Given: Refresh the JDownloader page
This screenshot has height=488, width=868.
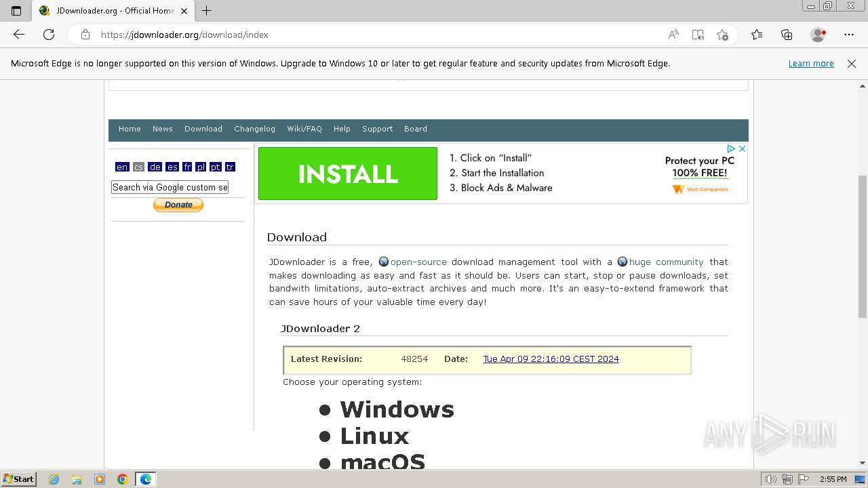Looking at the screenshot, I should pos(49,35).
